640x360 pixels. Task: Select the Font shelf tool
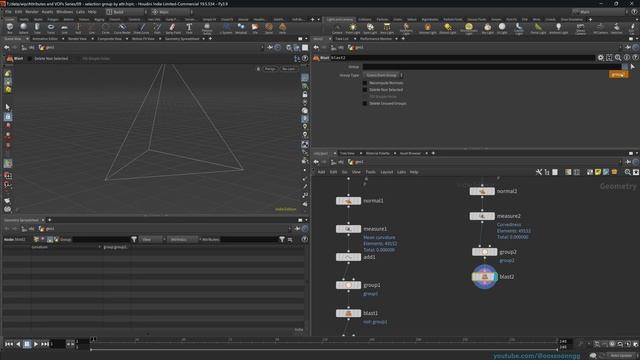189,28
